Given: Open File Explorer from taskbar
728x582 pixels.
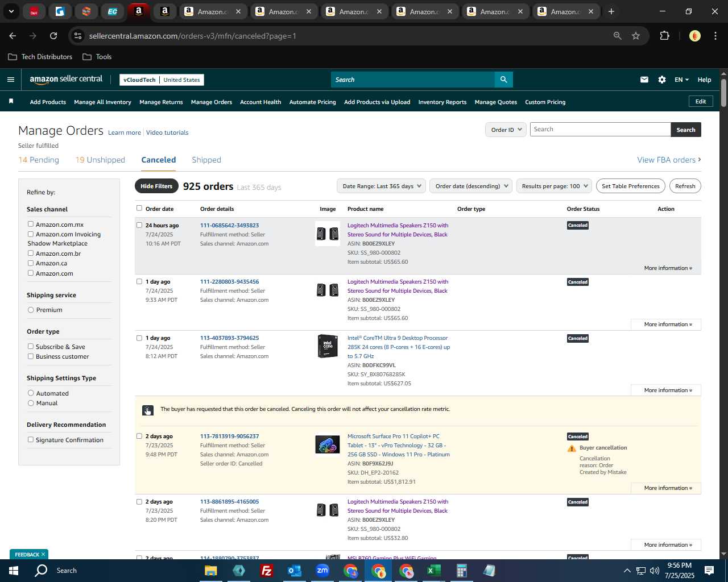Looking at the screenshot, I should tap(211, 571).
